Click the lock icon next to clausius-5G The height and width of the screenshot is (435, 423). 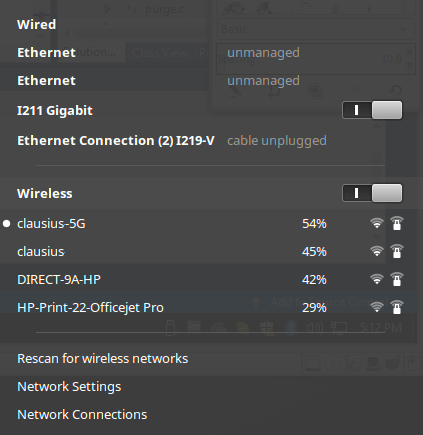click(x=397, y=223)
